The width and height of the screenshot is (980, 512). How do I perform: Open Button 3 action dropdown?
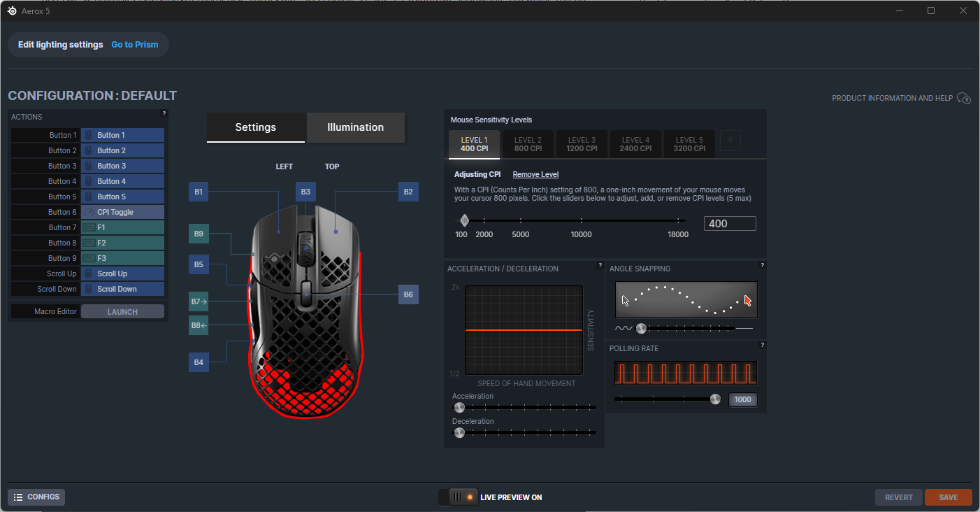(x=122, y=166)
